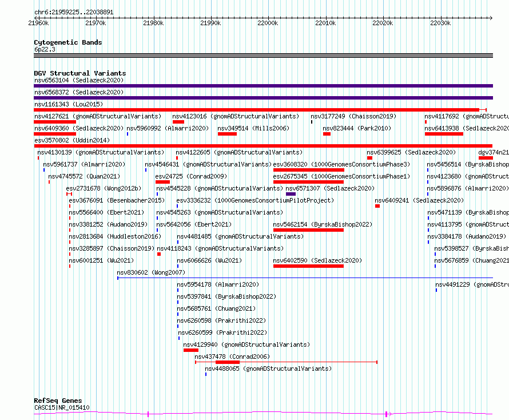Select the nsv349514 (Mills2006) label
The image size is (509, 420).
click(253, 128)
